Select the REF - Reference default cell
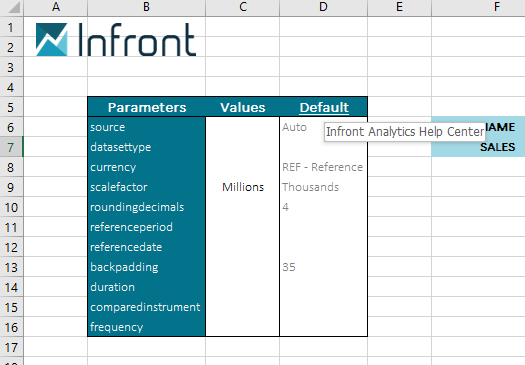The width and height of the screenshot is (525, 365). tap(323, 167)
